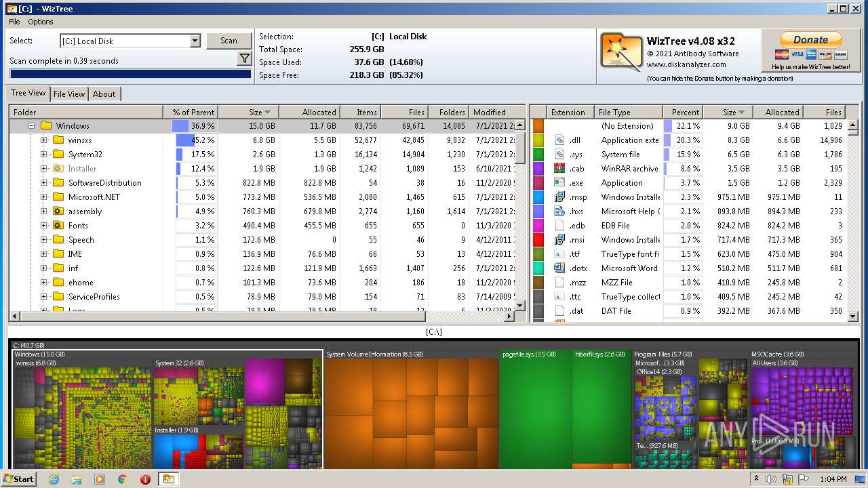
Task: Open Chrome from the taskbar
Action: 122,479
